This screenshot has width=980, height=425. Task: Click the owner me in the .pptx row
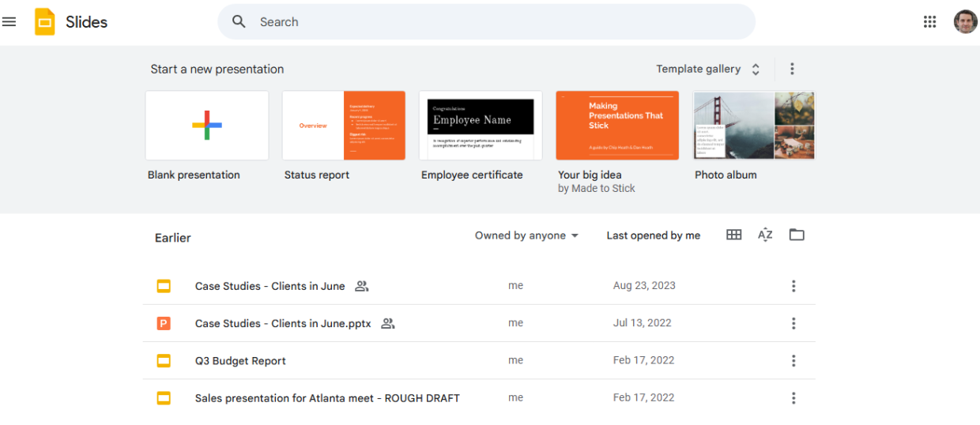tap(516, 323)
